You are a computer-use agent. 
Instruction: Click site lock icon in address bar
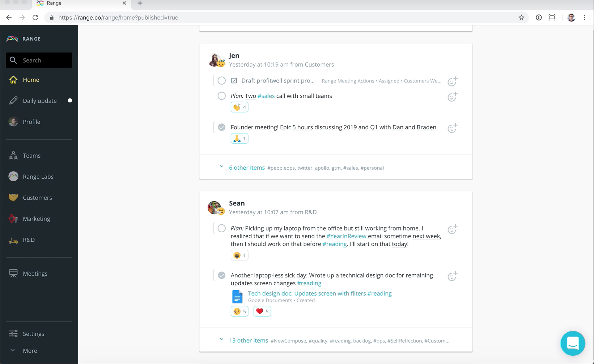pyautogui.click(x=52, y=17)
